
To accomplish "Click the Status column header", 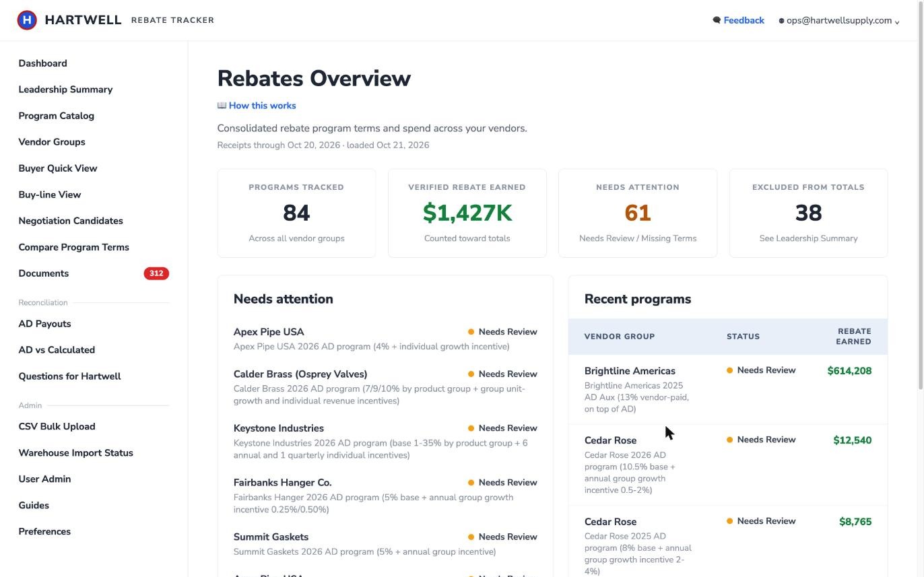I will coord(743,337).
